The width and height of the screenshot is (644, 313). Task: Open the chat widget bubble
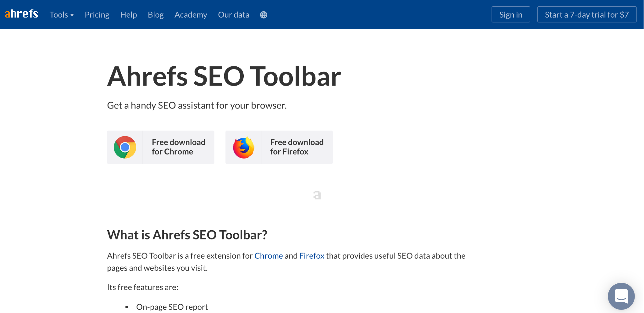[621, 296]
